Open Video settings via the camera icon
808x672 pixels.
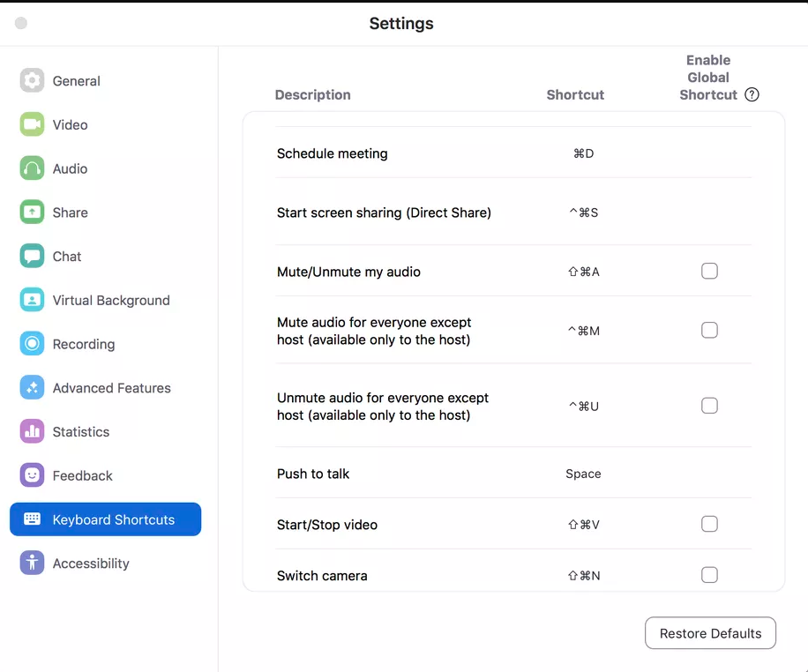pyautogui.click(x=32, y=124)
